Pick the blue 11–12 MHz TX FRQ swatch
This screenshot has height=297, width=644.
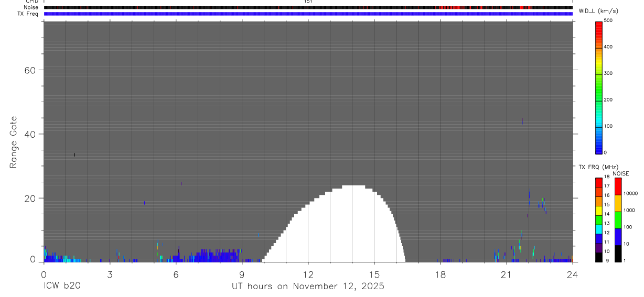click(599, 238)
